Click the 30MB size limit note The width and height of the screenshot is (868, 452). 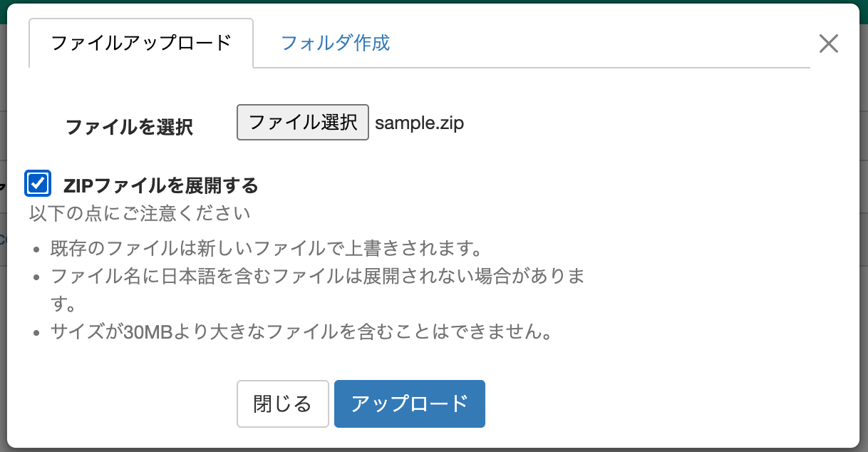point(301,332)
